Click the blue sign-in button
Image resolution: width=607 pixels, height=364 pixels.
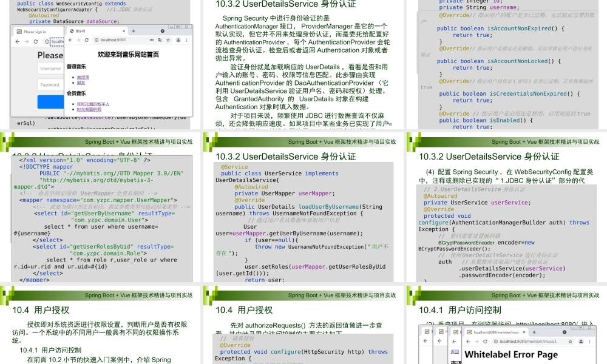[x=50, y=102]
